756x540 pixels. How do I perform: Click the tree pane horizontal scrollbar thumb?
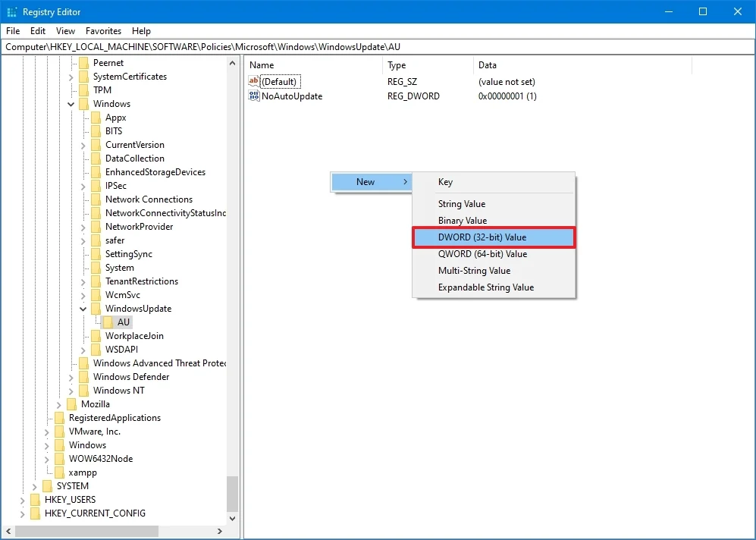(87, 532)
